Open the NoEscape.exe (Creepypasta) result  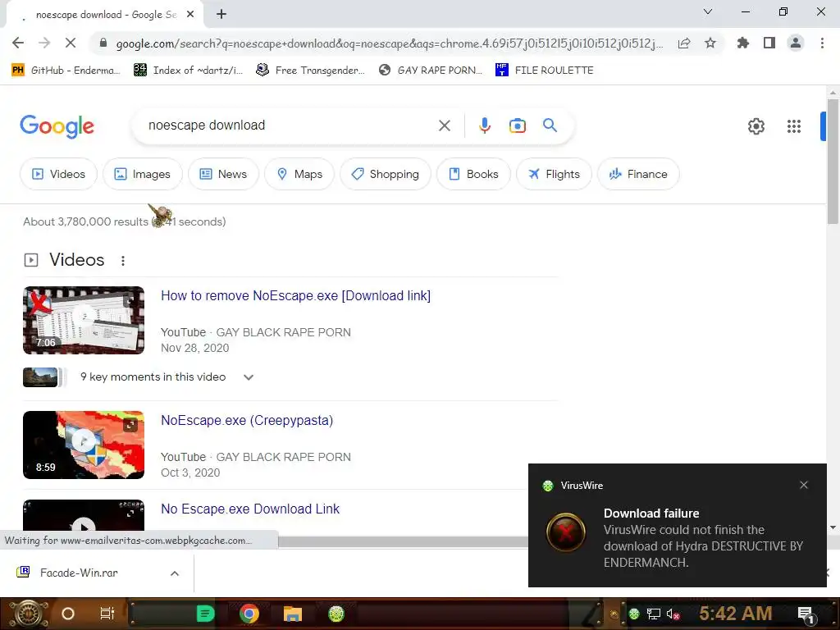tap(247, 421)
